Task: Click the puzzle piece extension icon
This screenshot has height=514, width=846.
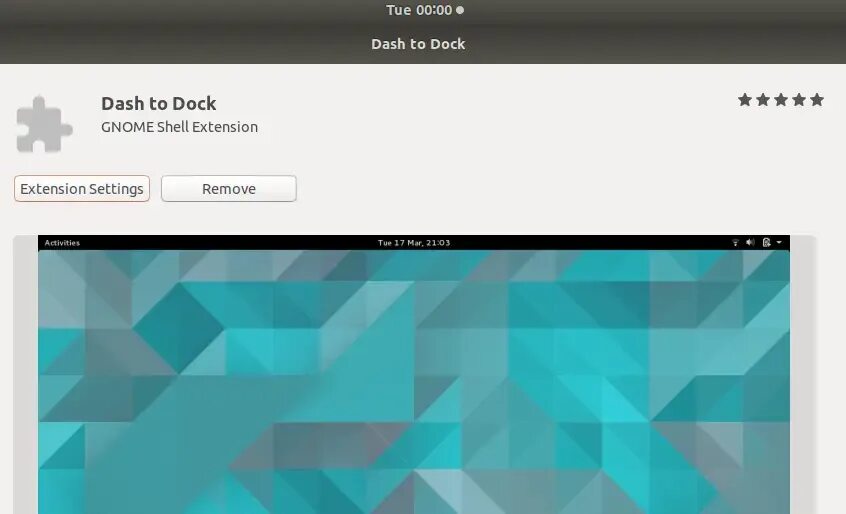Action: pos(44,124)
